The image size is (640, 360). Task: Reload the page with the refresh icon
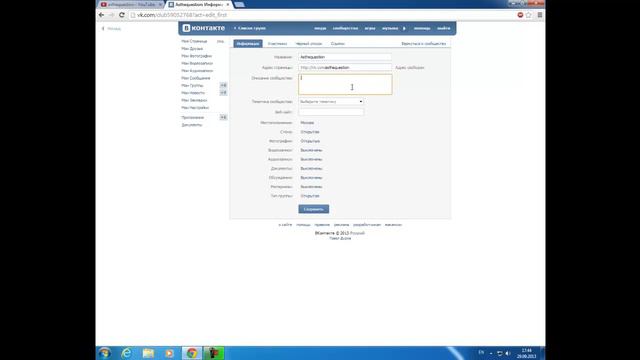point(122,15)
